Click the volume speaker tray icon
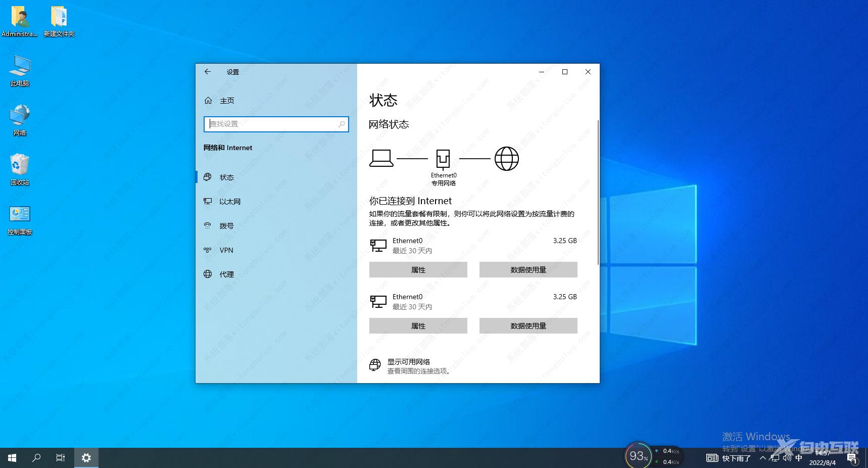 point(787,458)
